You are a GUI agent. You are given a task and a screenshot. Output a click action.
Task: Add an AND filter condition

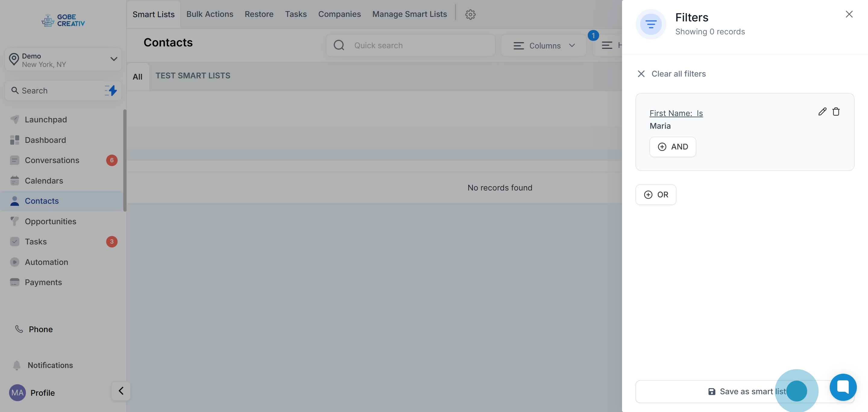coord(673,147)
